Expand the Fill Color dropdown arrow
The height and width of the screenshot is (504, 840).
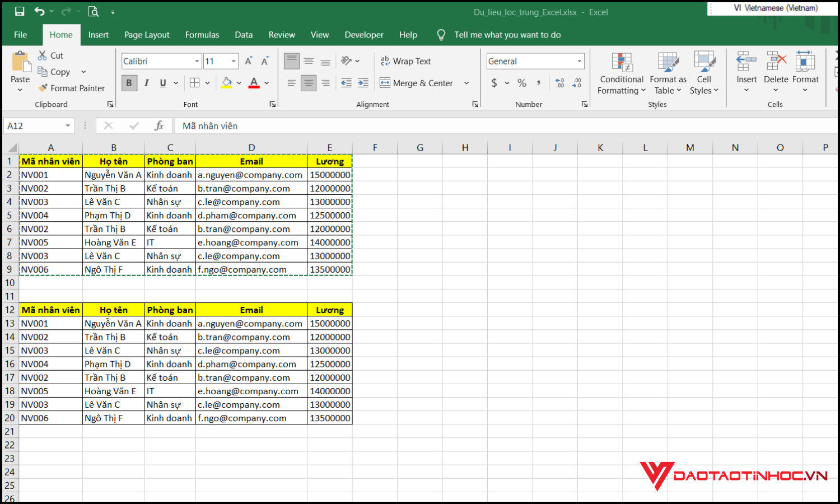click(240, 82)
